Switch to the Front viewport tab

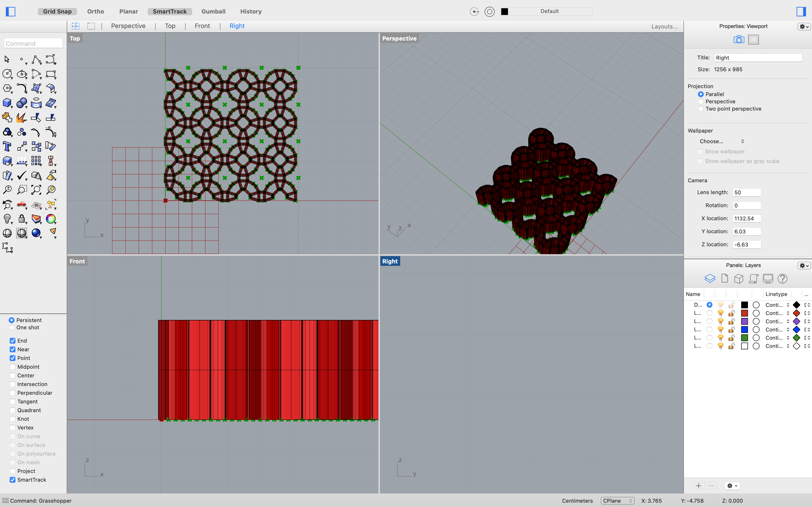tap(202, 26)
